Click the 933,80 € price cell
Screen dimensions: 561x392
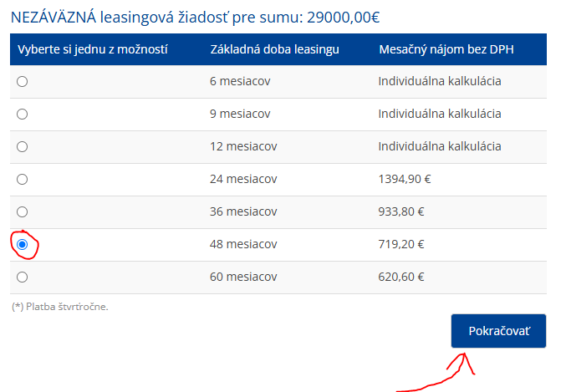(x=401, y=211)
